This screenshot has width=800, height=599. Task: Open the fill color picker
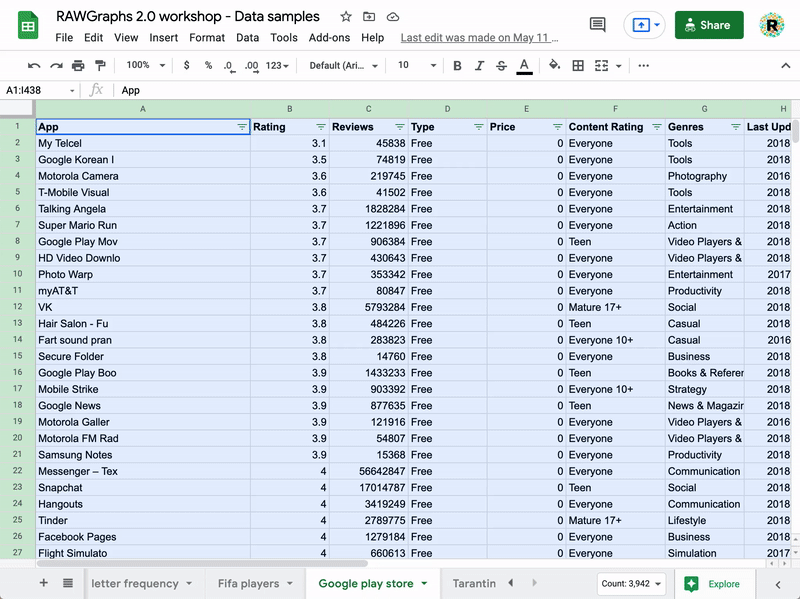pyautogui.click(x=555, y=65)
